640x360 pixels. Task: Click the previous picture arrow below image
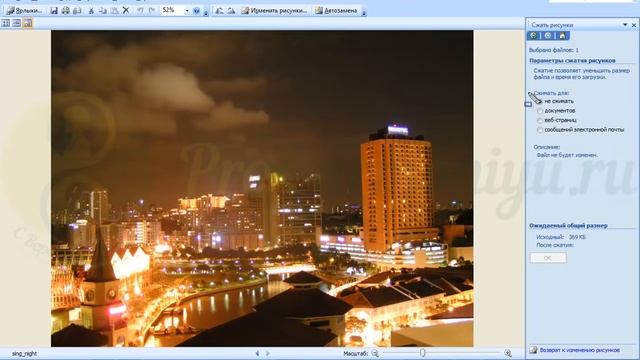(x=257, y=353)
